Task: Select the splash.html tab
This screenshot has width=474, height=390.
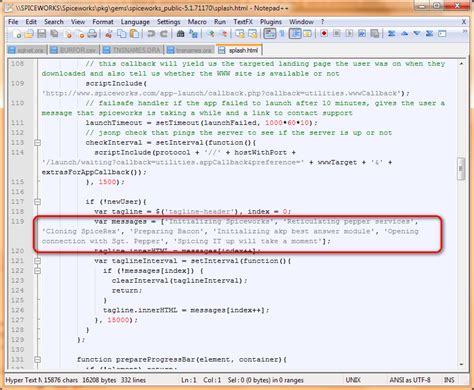Action: point(239,50)
